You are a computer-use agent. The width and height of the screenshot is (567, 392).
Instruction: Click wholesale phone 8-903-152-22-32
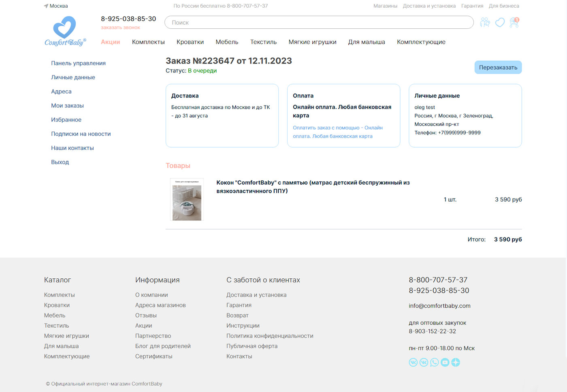(x=432, y=331)
